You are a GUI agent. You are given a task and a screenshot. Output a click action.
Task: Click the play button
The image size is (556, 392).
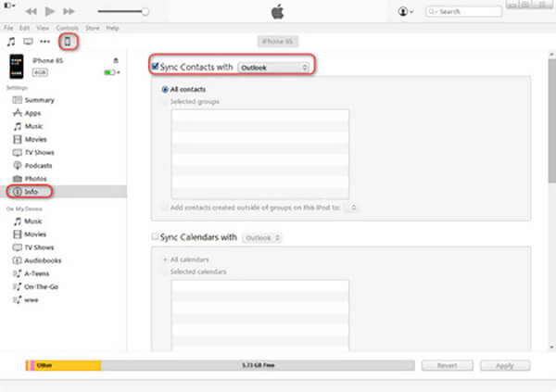click(x=50, y=11)
